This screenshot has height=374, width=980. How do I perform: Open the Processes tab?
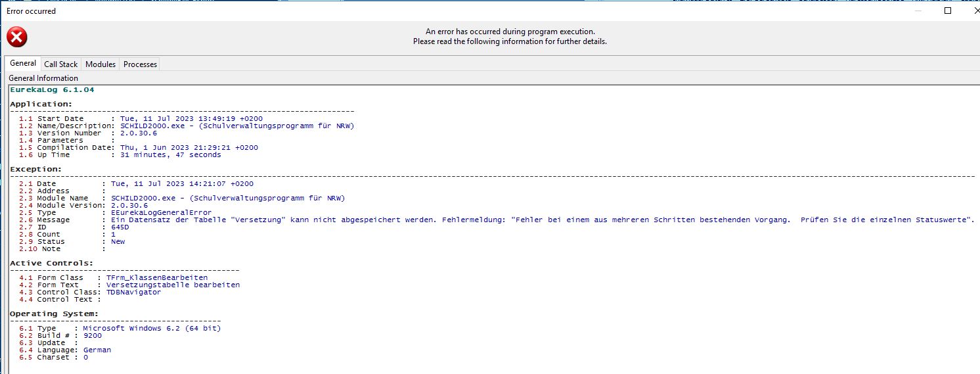pos(140,64)
